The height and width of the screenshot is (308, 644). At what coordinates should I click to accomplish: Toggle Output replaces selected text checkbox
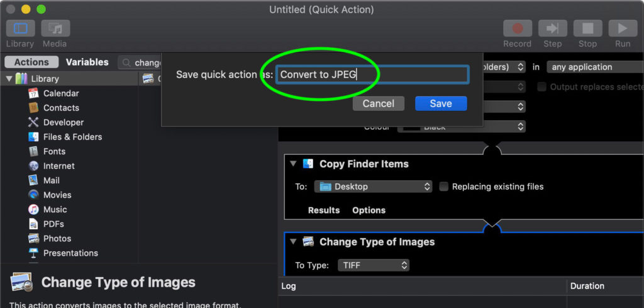pyautogui.click(x=541, y=87)
